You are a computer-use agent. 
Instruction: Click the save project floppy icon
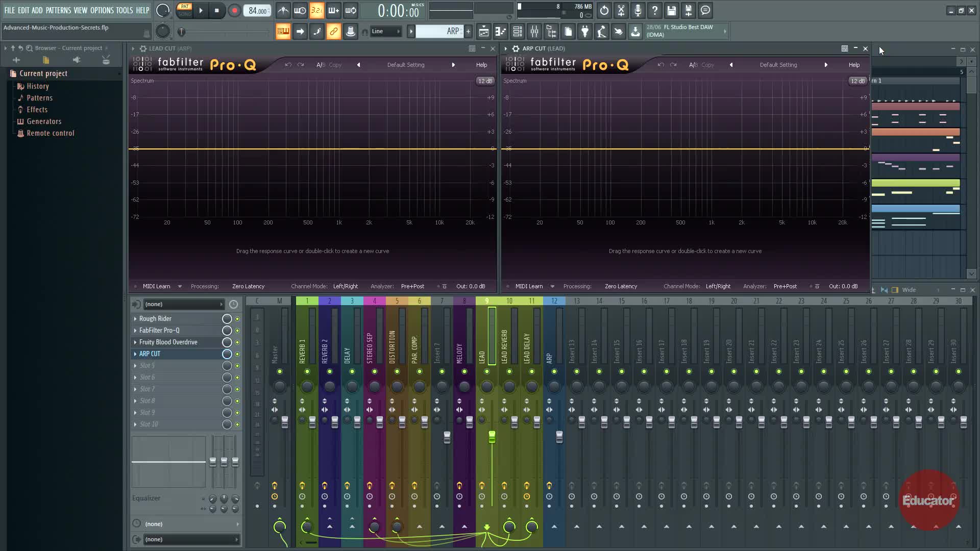pyautogui.click(x=671, y=11)
